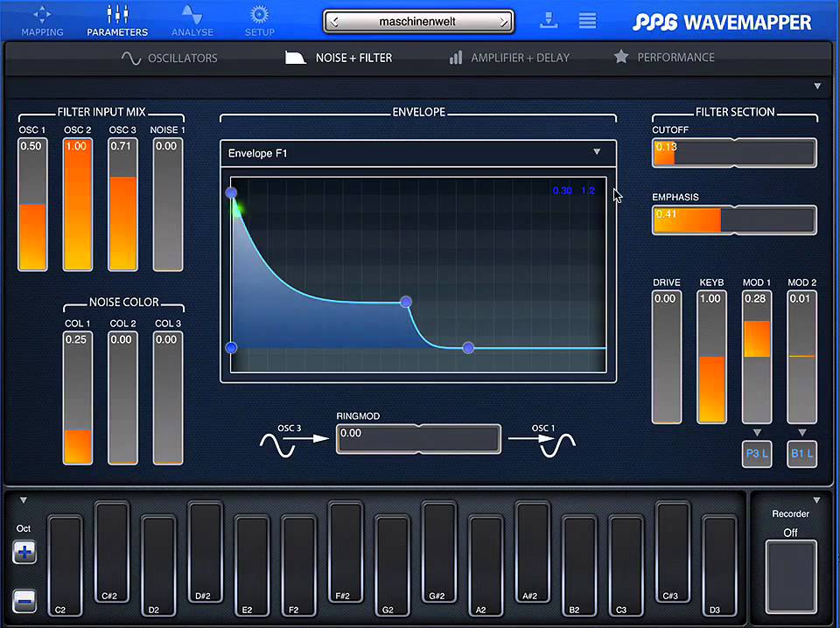Viewport: 840px width, 628px height.
Task: Adjust the OSC 1 filter input slider
Action: tap(32, 205)
